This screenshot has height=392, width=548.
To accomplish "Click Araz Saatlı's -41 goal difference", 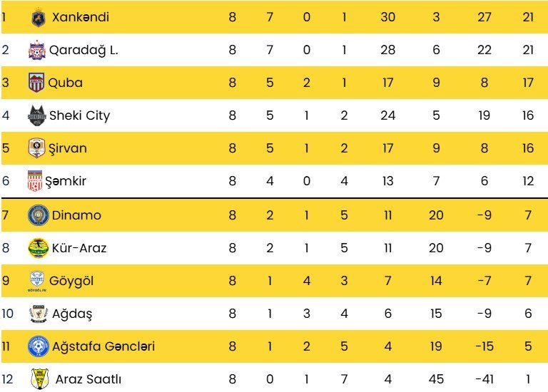I will (x=484, y=380).
